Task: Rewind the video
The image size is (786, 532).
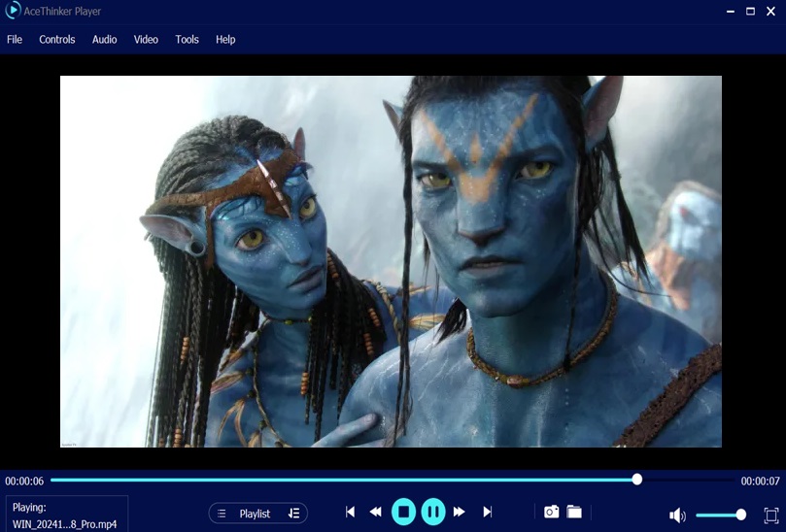Action: (375, 512)
